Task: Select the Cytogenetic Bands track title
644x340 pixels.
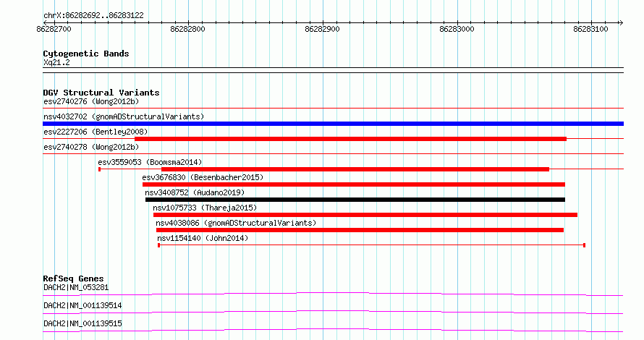Action: tap(86, 54)
